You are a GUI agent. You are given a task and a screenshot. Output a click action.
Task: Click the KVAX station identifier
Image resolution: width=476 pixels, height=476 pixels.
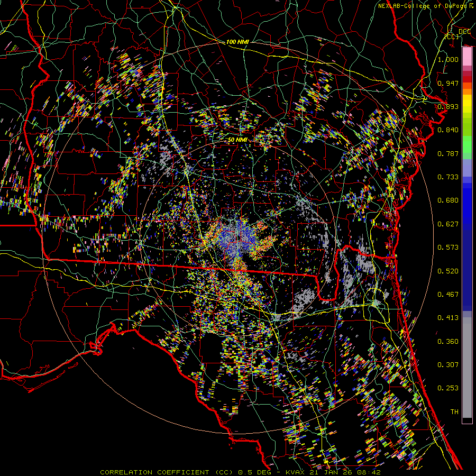point(295,472)
